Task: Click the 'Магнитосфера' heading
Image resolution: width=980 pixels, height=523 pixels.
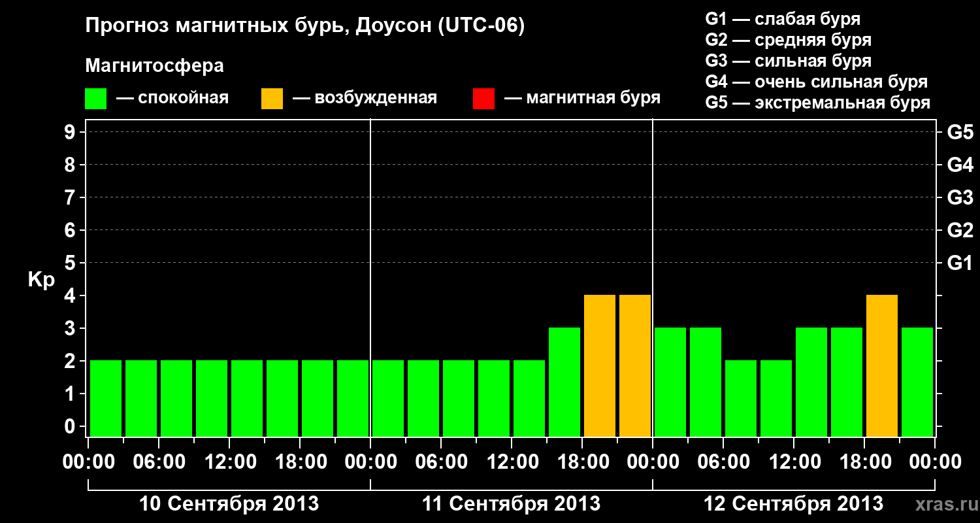Action: (155, 66)
